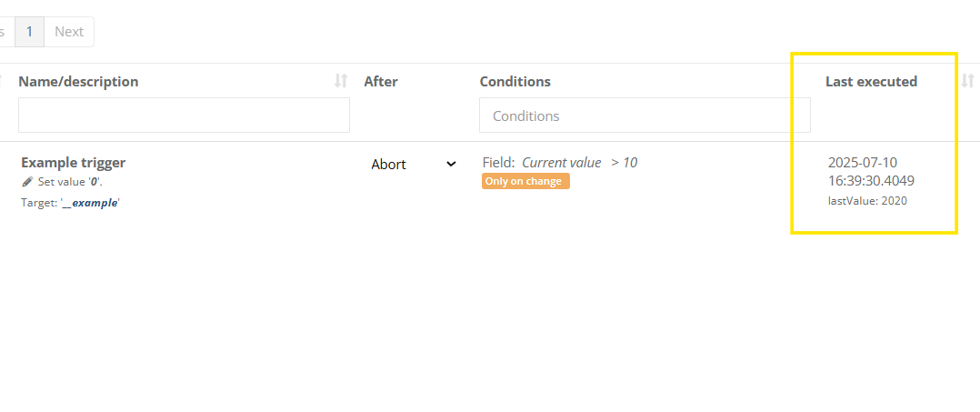Click sort arrows right of Last executed
The width and height of the screenshot is (980, 412).
pos(968,81)
